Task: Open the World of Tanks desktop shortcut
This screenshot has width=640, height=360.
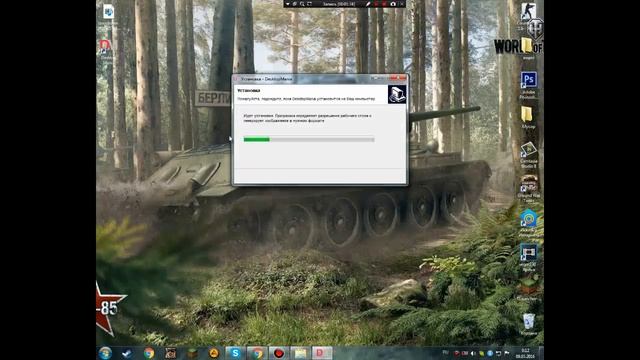Action: pos(535,29)
